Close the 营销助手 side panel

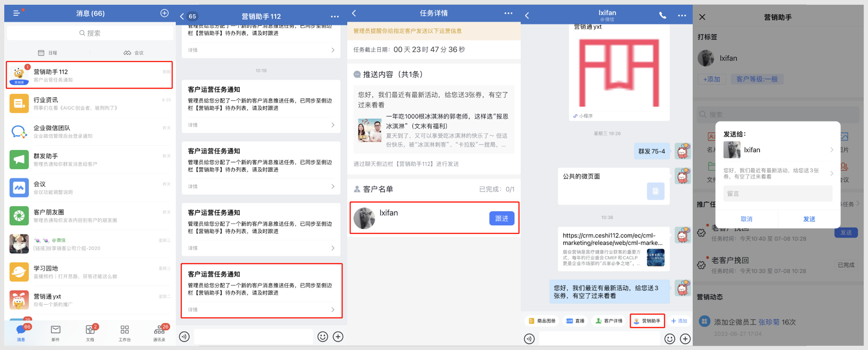[x=702, y=17]
